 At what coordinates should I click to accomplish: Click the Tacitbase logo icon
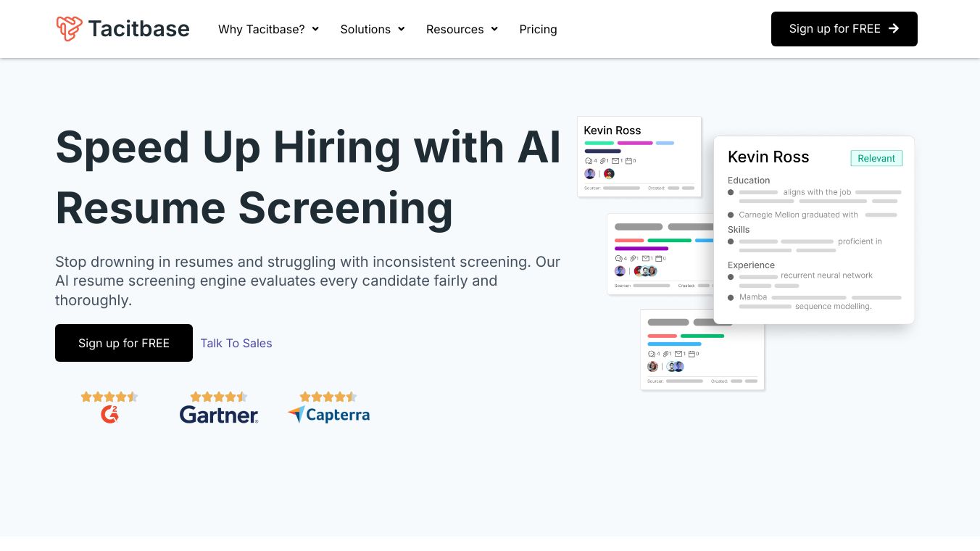(70, 29)
